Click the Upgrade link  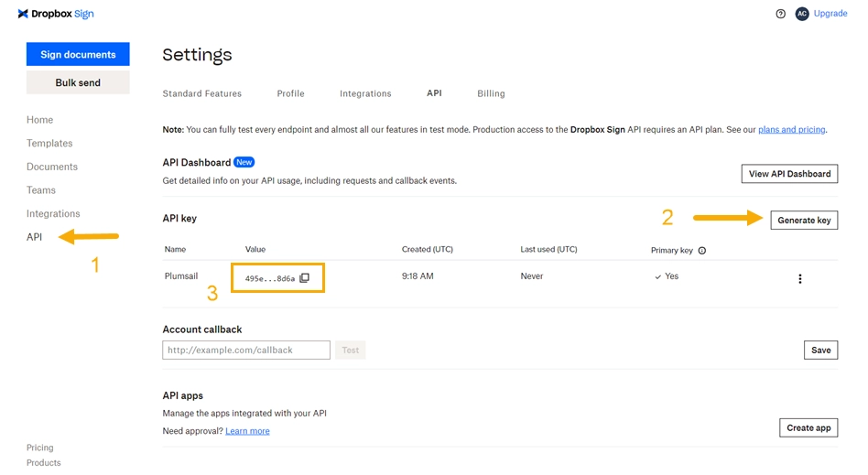[x=830, y=14]
